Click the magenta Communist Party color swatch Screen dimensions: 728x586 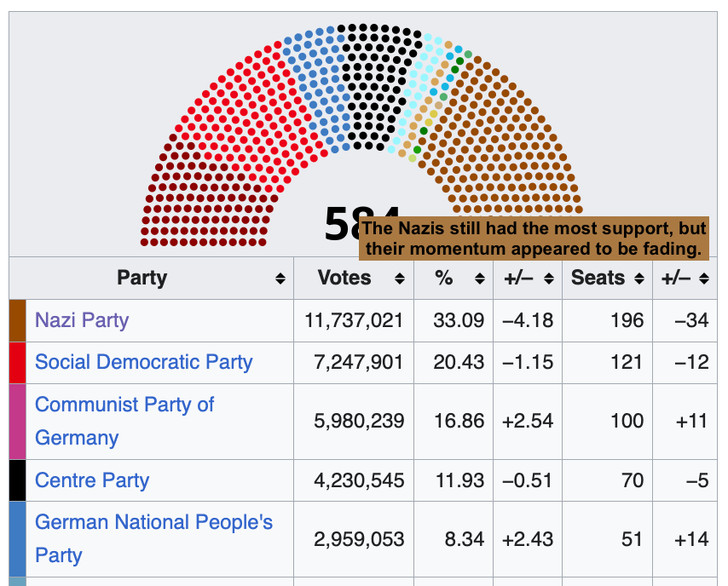(x=18, y=422)
